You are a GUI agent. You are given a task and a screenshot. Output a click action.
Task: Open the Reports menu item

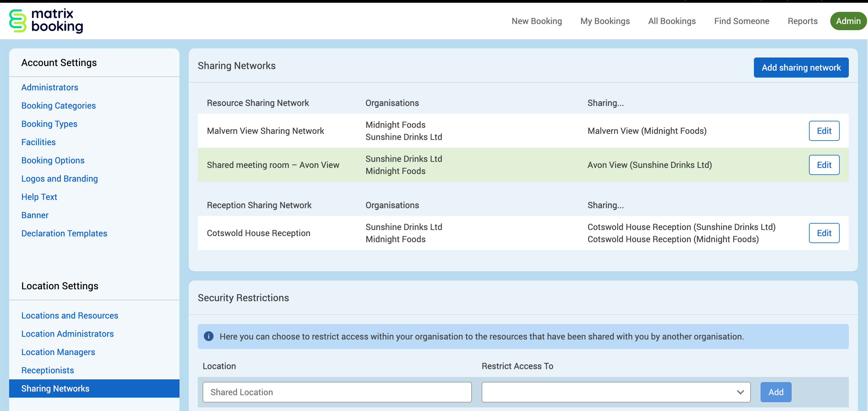(802, 21)
